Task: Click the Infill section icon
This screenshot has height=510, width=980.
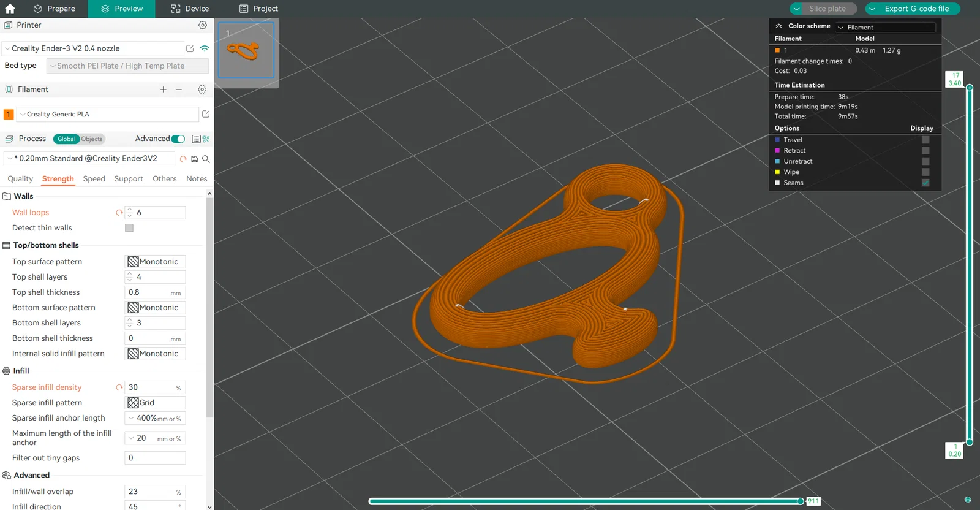Action: (7, 371)
